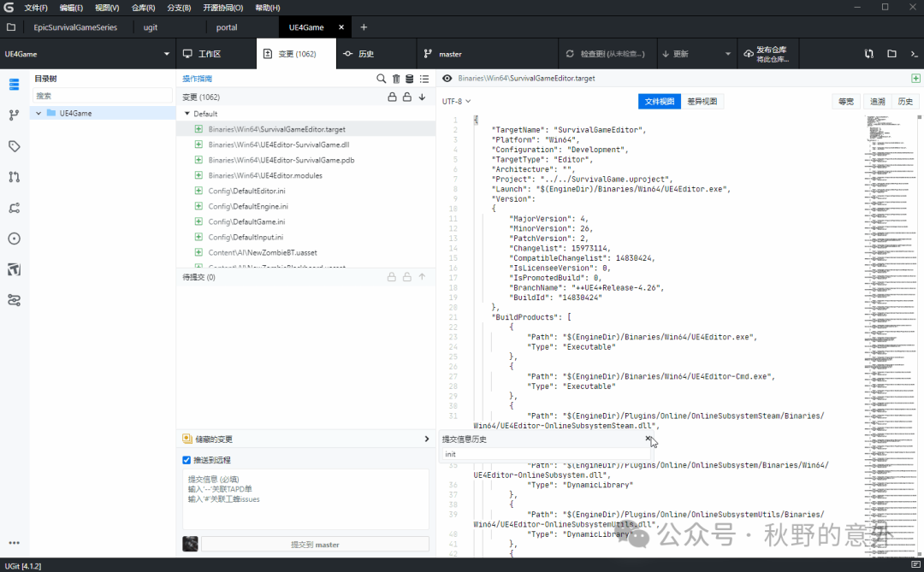924x572 pixels.
Task: Open the branches sidebar icon
Action: point(15,115)
